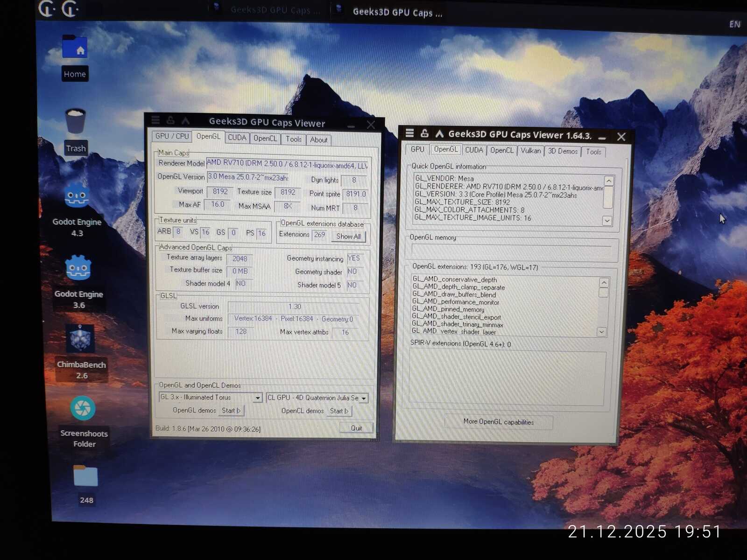
Task: Click the GL_MAX_COLOR_ATTACHMENTS: 8 line
Action: point(469,210)
